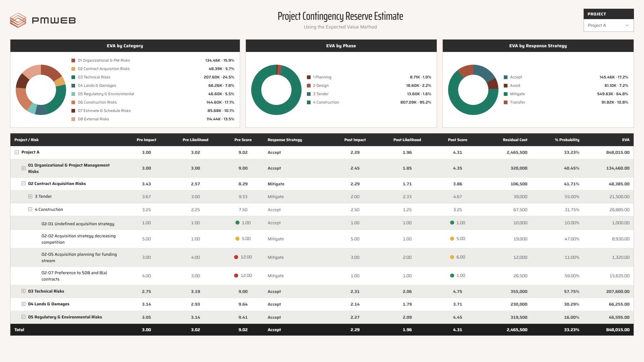This screenshot has width=644, height=362.
Task: Click the Mitigate strategy legend swatch
Action: (505, 94)
